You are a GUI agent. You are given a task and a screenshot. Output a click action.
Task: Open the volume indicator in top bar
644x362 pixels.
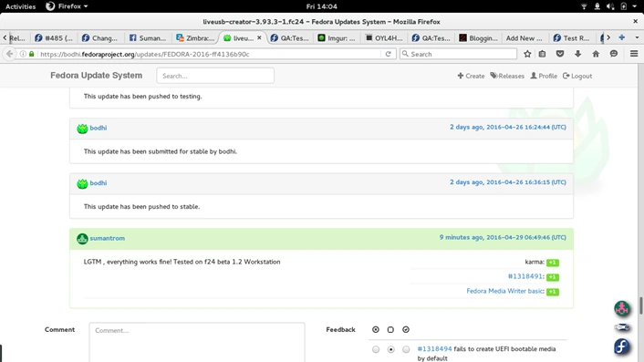coord(610,6)
